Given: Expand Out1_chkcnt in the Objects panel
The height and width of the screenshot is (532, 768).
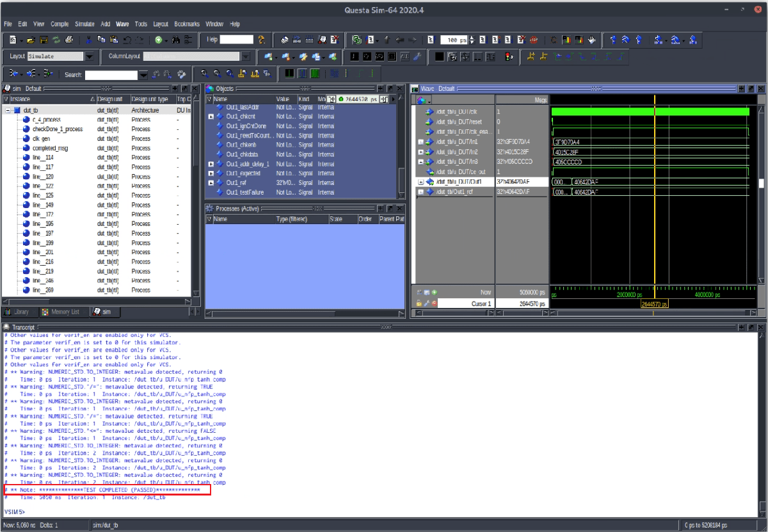Looking at the screenshot, I should [211, 117].
